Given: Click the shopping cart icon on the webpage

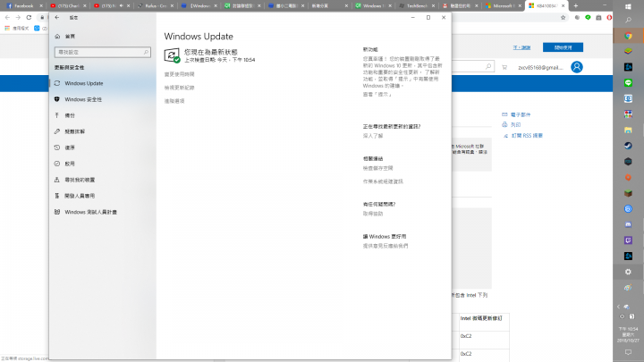Looking at the screenshot, I should (x=504, y=67).
